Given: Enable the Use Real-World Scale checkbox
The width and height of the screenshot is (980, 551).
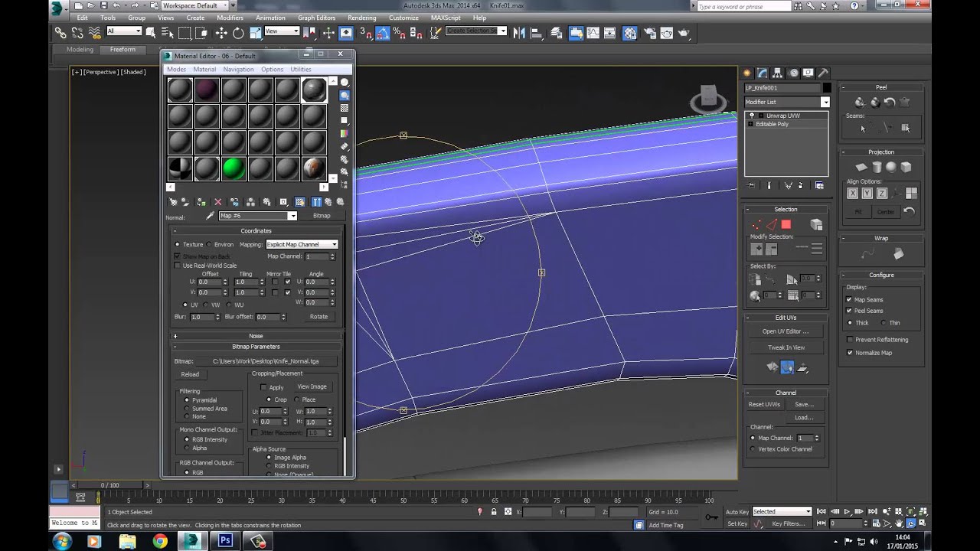Looking at the screenshot, I should tap(178, 266).
